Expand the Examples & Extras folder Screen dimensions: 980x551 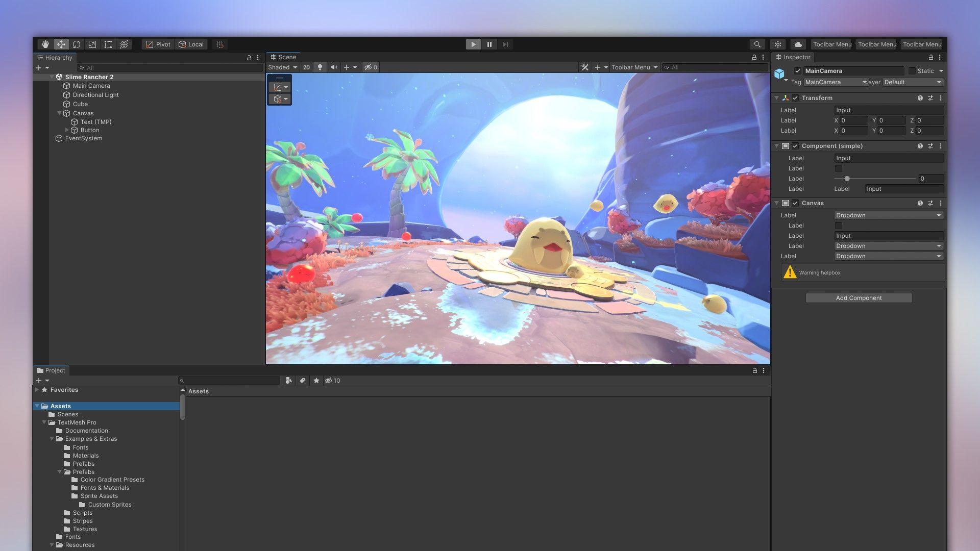coord(52,438)
